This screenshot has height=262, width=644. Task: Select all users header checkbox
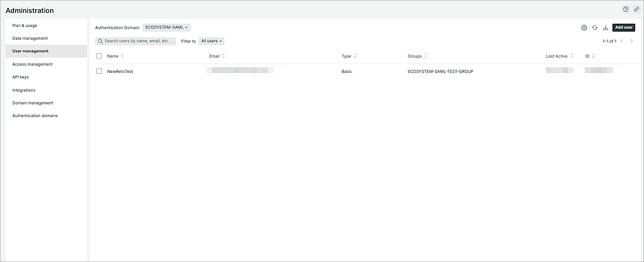pyautogui.click(x=99, y=56)
